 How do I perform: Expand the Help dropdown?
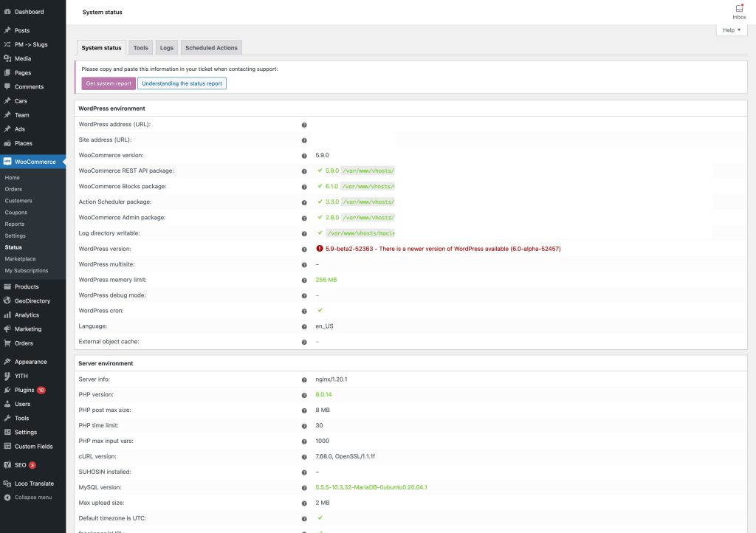[732, 30]
